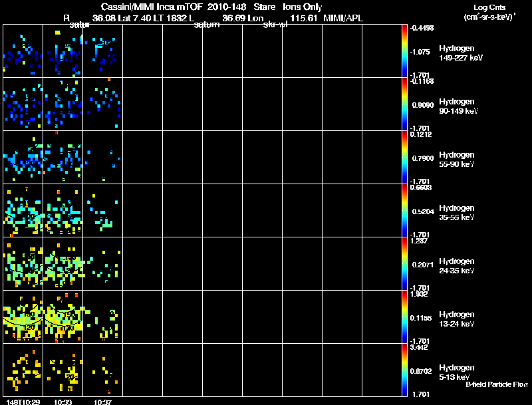
Task: Click the 'Hydrogen 13-24 keV' label
Action: [457, 319]
